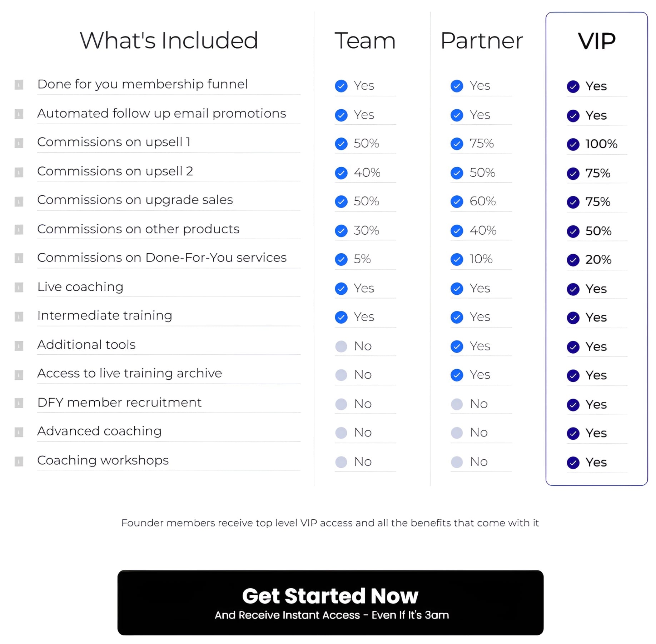Click the info icon beside Coaching workshops
The width and height of the screenshot is (656, 644).
(18, 461)
